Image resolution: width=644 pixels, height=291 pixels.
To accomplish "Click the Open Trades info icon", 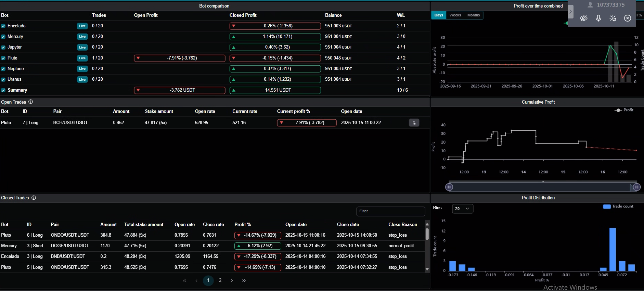I will [x=30, y=102].
